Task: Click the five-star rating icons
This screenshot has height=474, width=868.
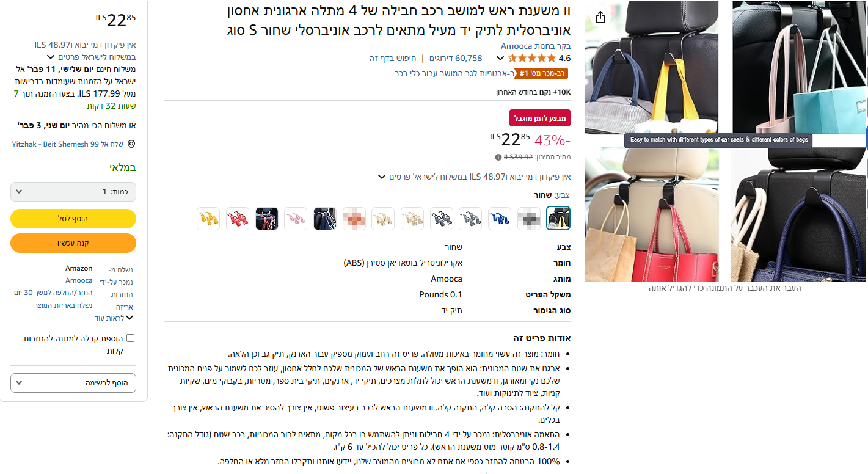Action: point(532,59)
